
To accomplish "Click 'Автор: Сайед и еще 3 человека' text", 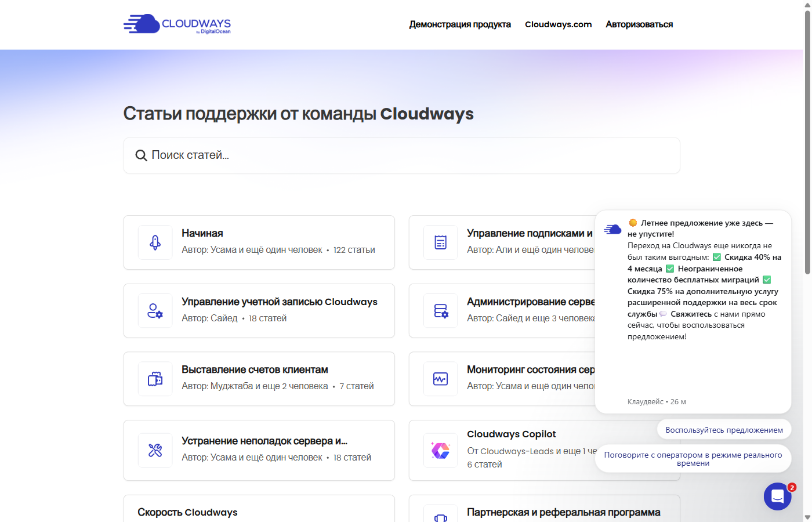I will tap(531, 318).
